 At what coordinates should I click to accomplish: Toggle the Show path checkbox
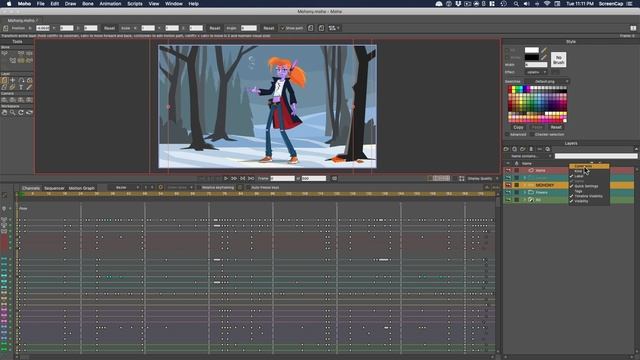pyautogui.click(x=282, y=28)
